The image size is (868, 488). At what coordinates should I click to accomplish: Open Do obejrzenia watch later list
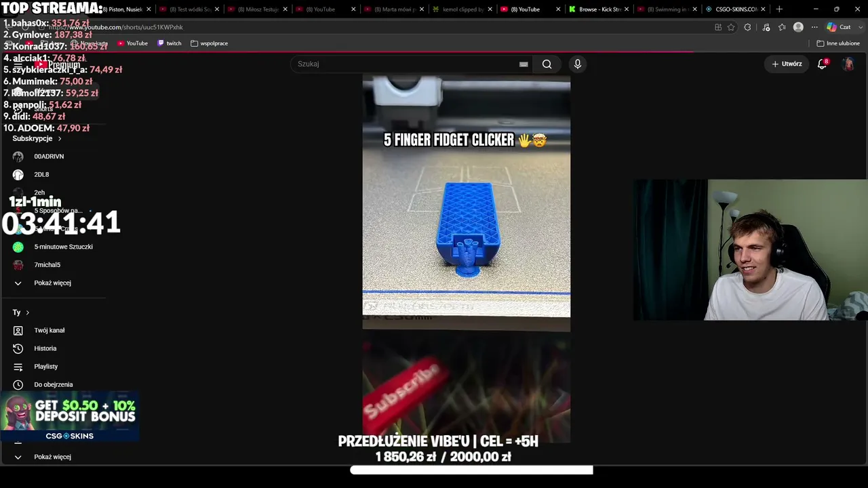point(54,384)
